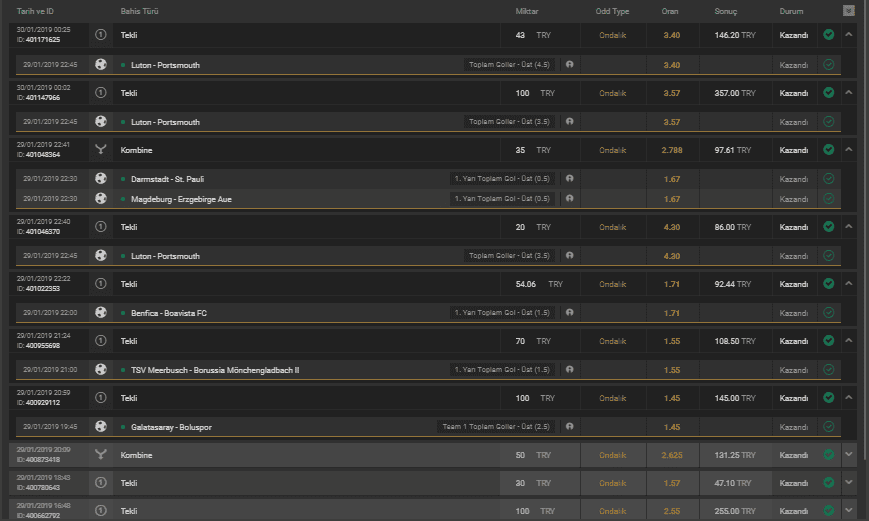Click the Oran column header
The image size is (869, 521).
pos(669,11)
